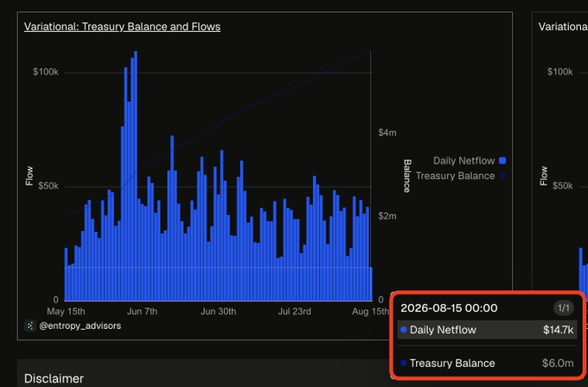Click the $14.7k Daily Netflow value
Image resolution: width=588 pixels, height=387 pixels.
558,330
